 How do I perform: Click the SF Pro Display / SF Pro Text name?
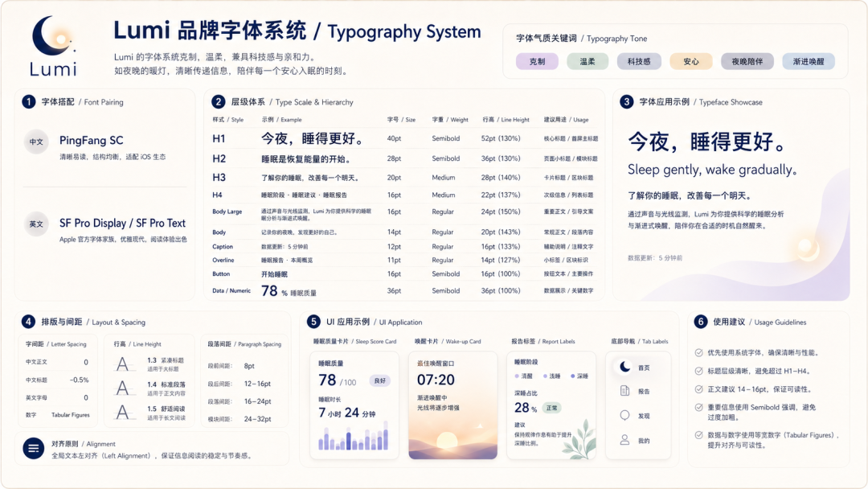coord(122,223)
